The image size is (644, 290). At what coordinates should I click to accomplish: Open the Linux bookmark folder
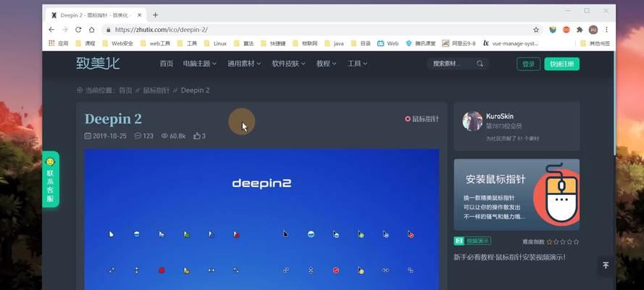[215, 43]
